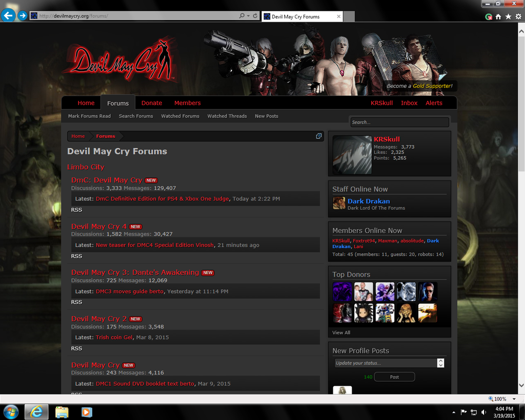The image size is (525, 420).
Task: Open the Favorites star icon
Action: (x=508, y=16)
